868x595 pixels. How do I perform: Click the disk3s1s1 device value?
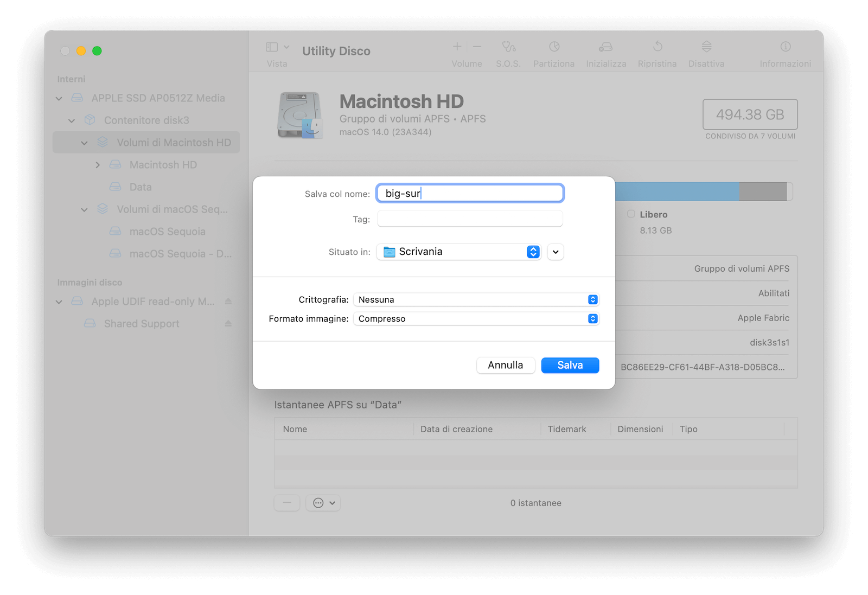click(769, 342)
